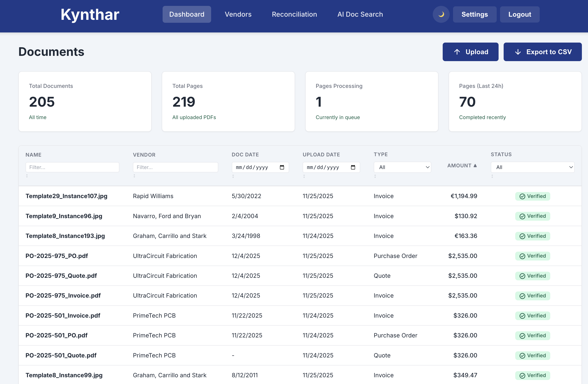Click the sort toggle under the Type column
This screenshot has height=384, width=588.
pyautogui.click(x=375, y=176)
